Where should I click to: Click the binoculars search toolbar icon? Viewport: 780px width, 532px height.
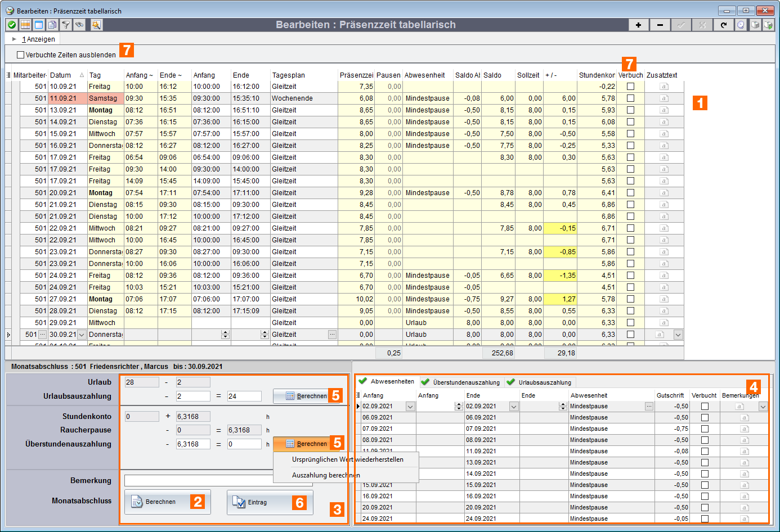tap(79, 25)
